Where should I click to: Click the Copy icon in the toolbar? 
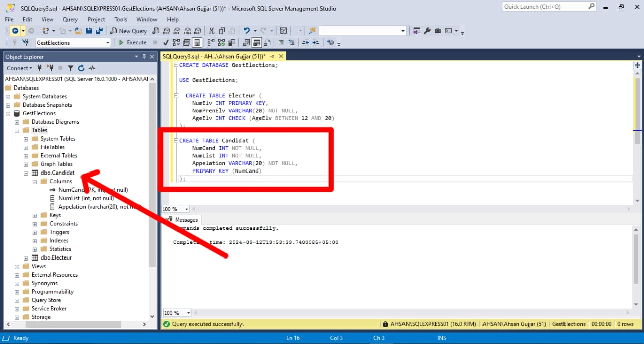pyautogui.click(x=222, y=31)
